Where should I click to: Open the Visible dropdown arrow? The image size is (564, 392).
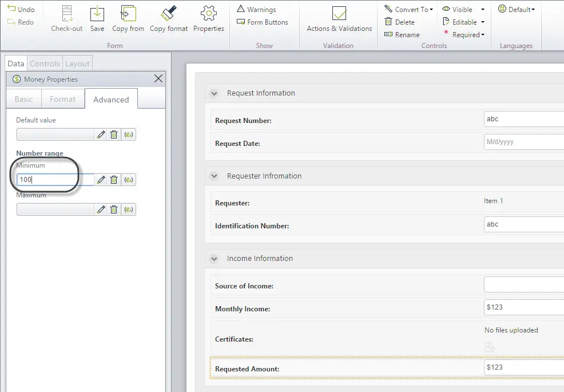(483, 9)
